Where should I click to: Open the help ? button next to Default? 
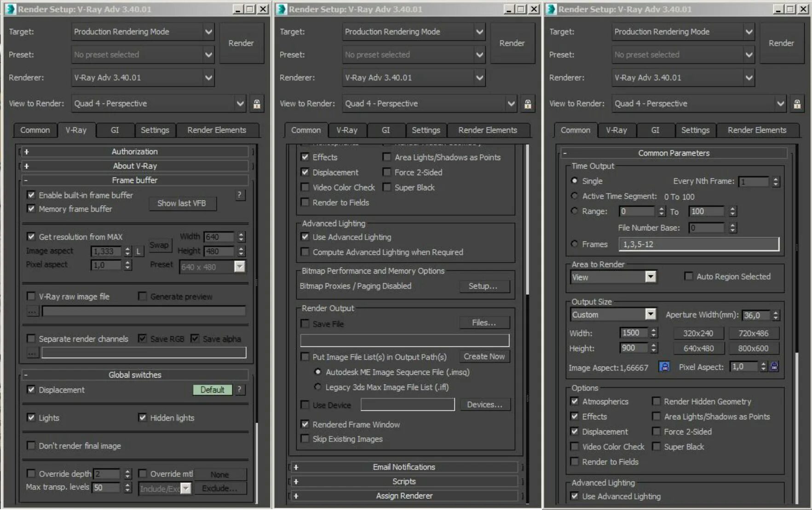click(x=239, y=390)
